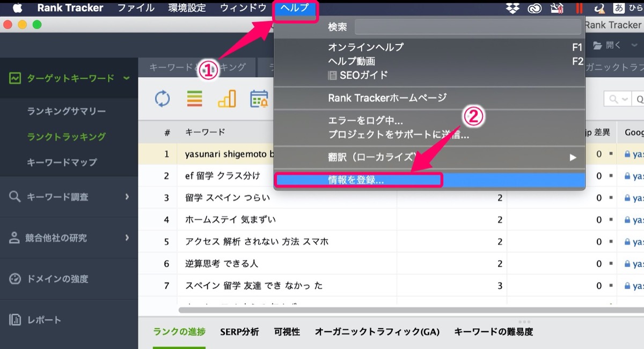This screenshot has width=644, height=349.
Task: Expand the 翻訳（ローカライズ） submenu
Action: click(573, 158)
